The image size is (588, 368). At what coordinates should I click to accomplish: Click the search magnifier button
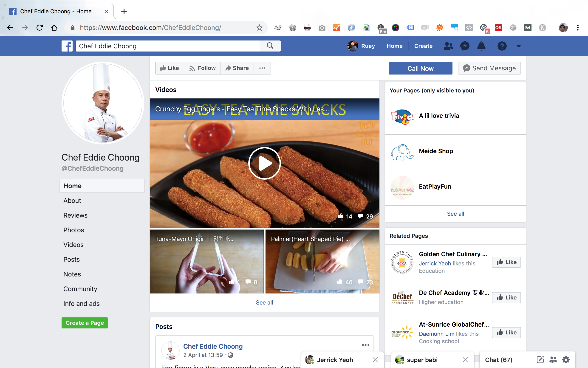(x=270, y=46)
